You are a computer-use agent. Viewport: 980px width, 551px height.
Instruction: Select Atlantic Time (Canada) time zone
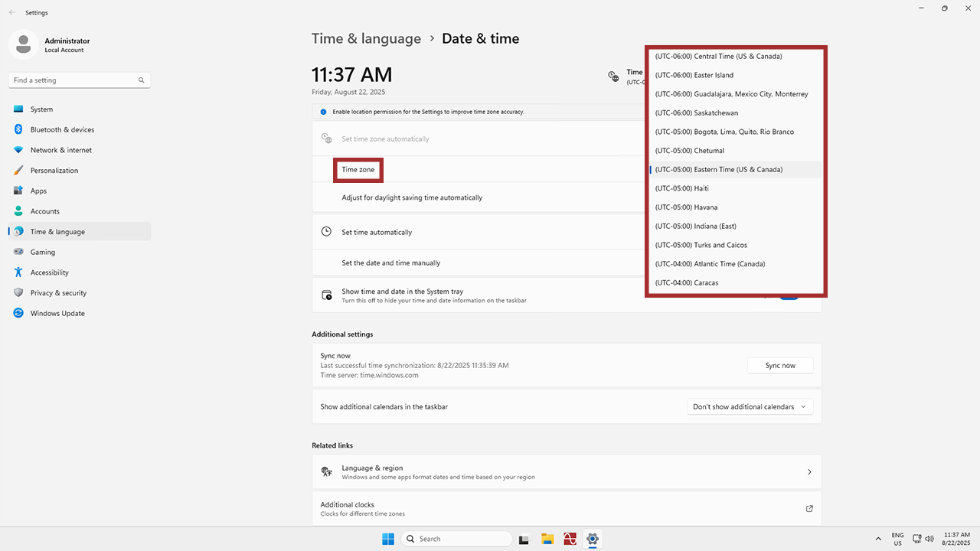(x=710, y=264)
